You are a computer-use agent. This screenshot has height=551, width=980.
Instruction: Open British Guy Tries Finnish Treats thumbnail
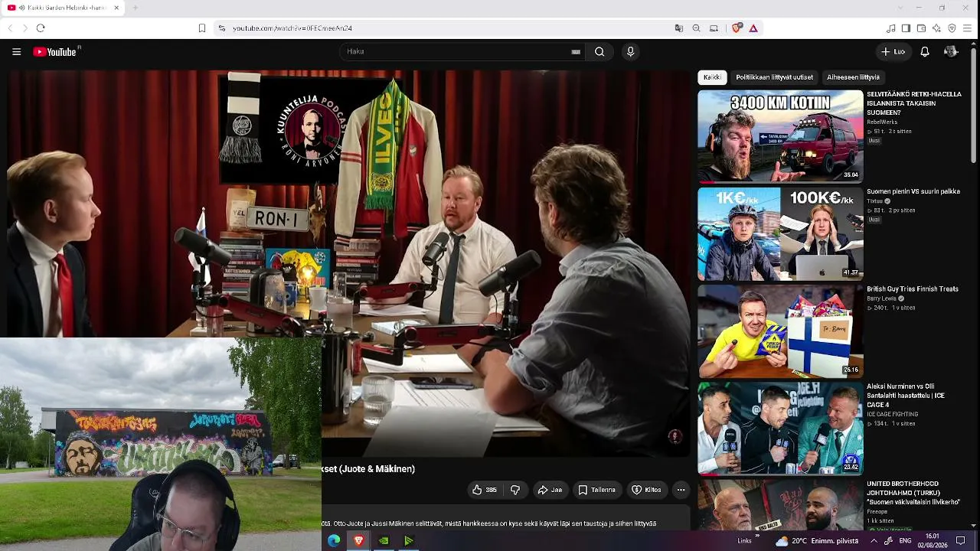point(780,331)
